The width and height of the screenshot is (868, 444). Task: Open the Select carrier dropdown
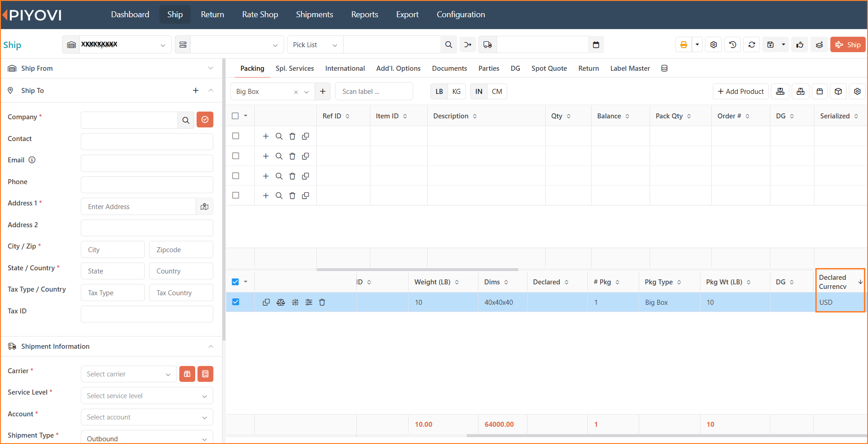(x=129, y=374)
